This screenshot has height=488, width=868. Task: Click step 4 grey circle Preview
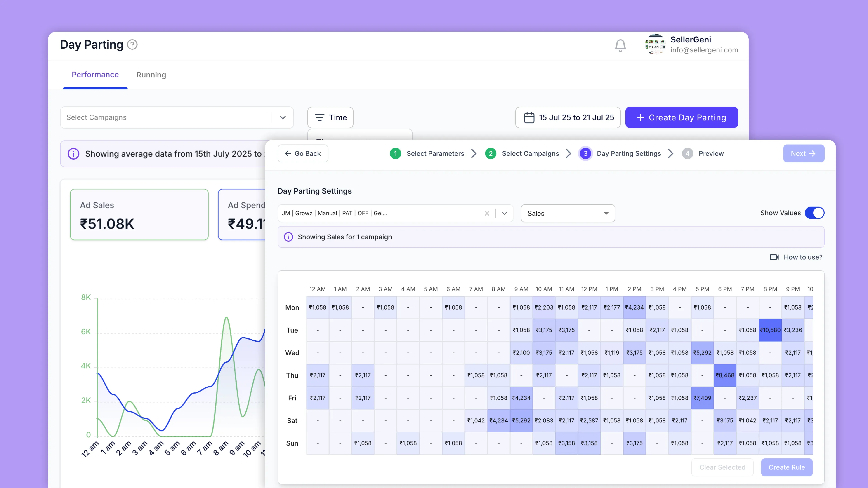tap(687, 154)
